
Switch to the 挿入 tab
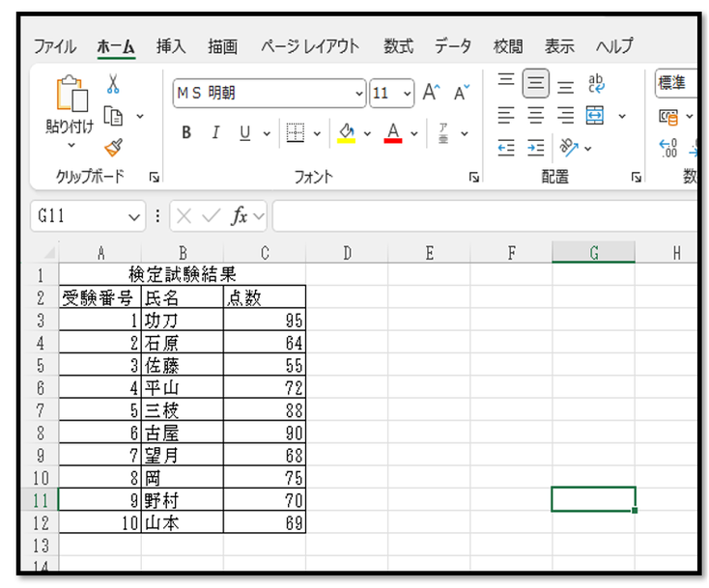pos(171,46)
